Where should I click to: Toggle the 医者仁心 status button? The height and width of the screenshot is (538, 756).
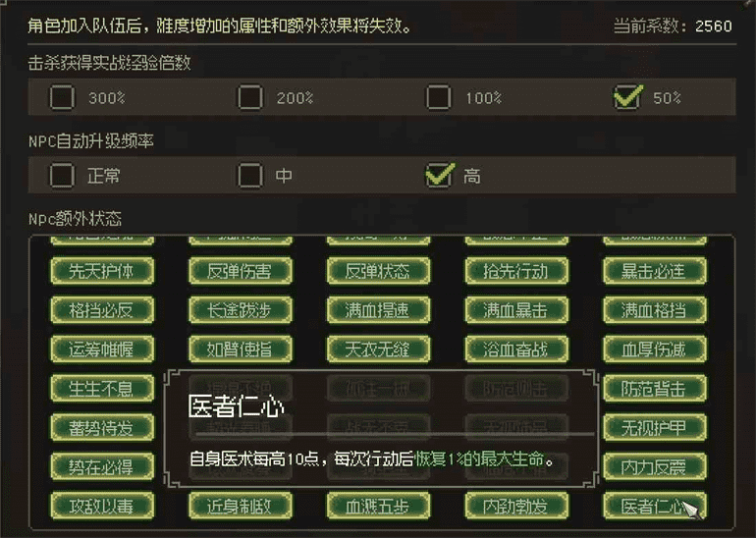tap(655, 506)
